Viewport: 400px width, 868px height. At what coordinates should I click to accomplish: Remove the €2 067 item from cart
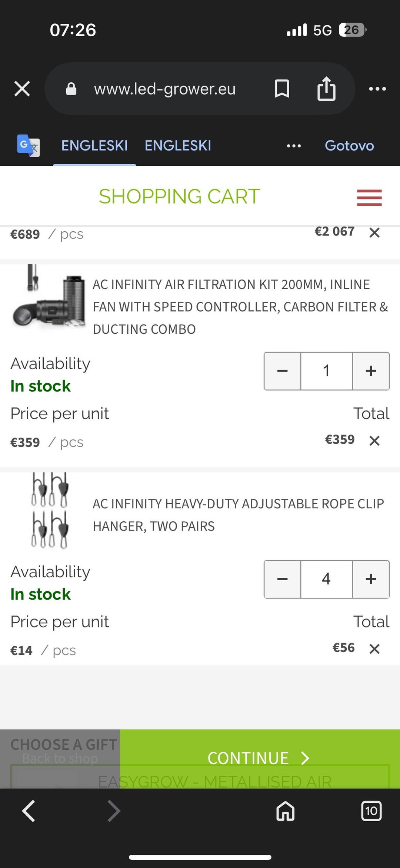click(x=374, y=232)
